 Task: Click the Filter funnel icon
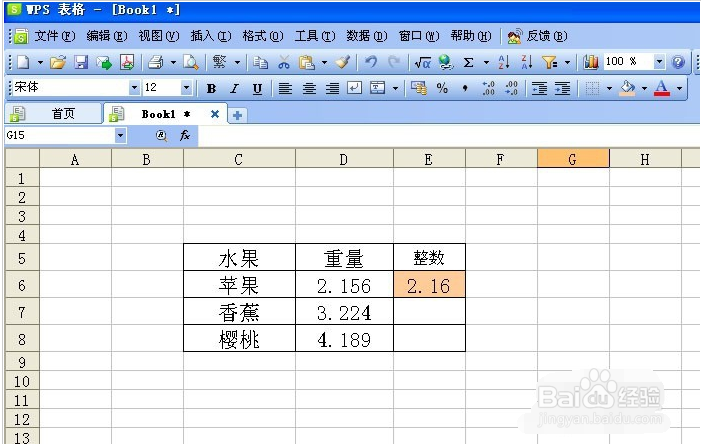pos(549,62)
